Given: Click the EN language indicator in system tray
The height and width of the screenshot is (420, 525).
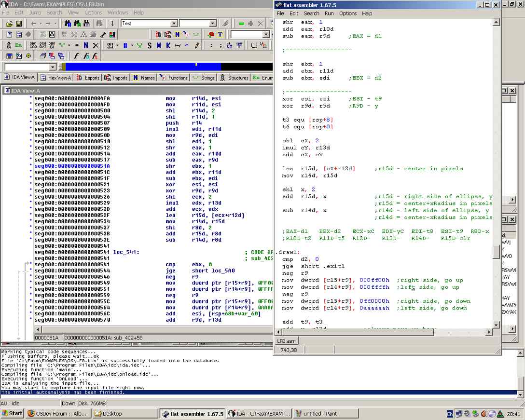Looking at the screenshot, I should click(450, 414).
